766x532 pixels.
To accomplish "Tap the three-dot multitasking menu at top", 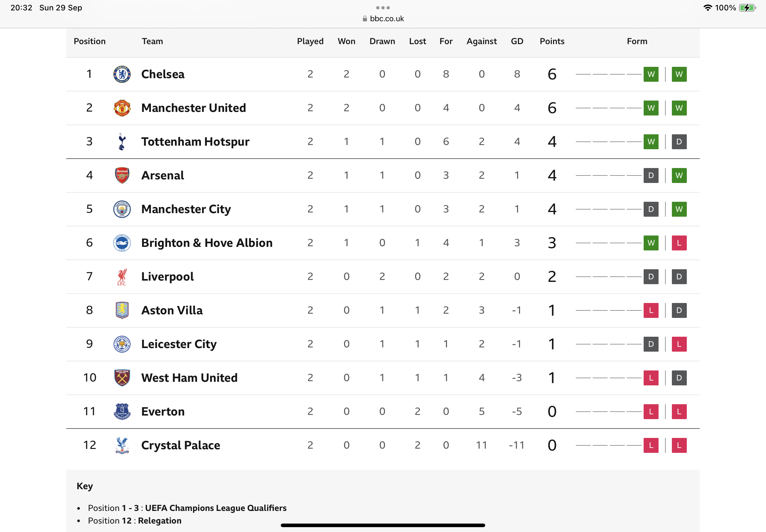I will [383, 8].
